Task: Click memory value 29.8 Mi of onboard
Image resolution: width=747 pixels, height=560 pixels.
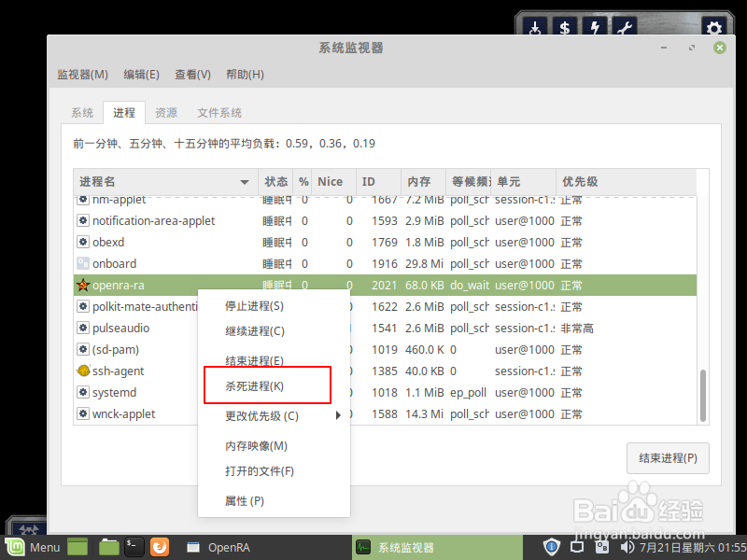Action: click(x=424, y=263)
